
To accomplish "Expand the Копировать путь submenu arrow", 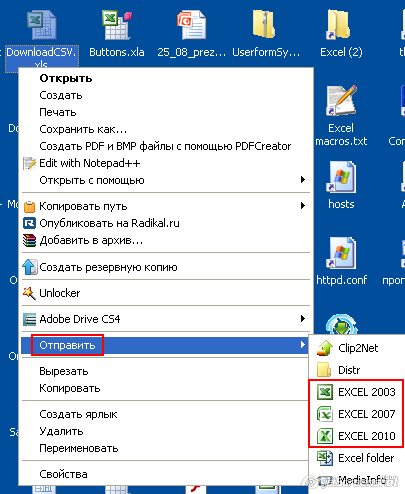I will coord(303,206).
